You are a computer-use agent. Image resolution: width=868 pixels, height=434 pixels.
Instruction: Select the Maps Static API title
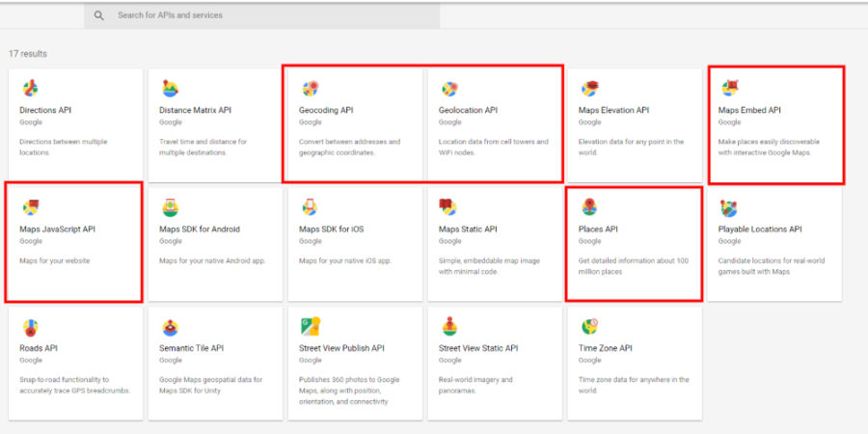coord(468,230)
